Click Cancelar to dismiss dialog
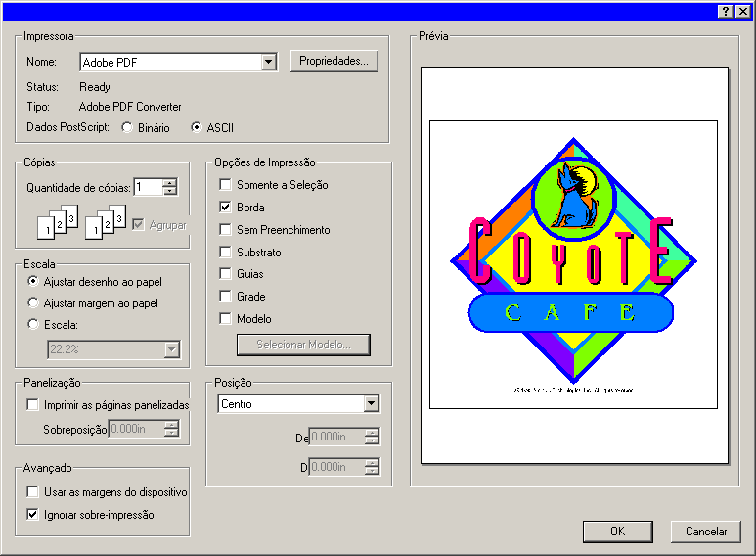Screen dimensions: 756x556 tap(706, 532)
